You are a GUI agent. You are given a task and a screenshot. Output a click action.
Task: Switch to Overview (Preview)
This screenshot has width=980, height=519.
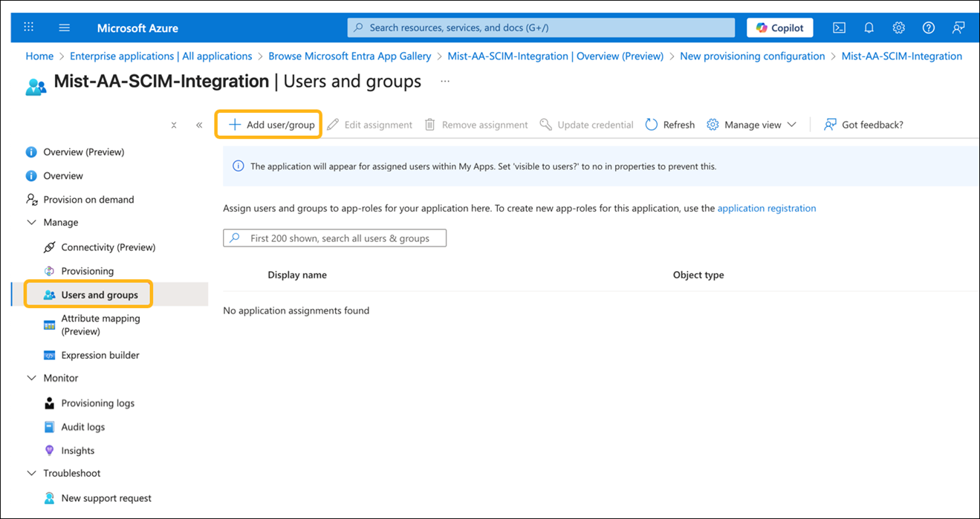[83, 151]
